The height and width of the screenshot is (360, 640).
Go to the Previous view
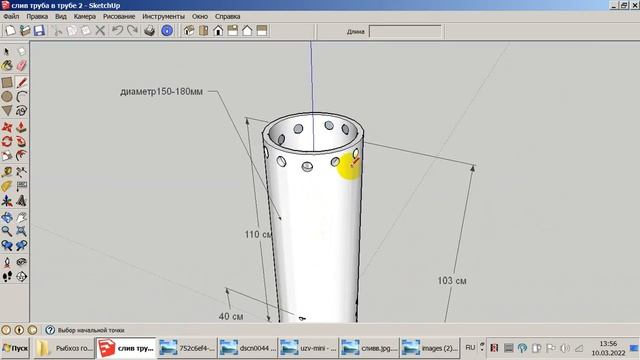(7, 245)
